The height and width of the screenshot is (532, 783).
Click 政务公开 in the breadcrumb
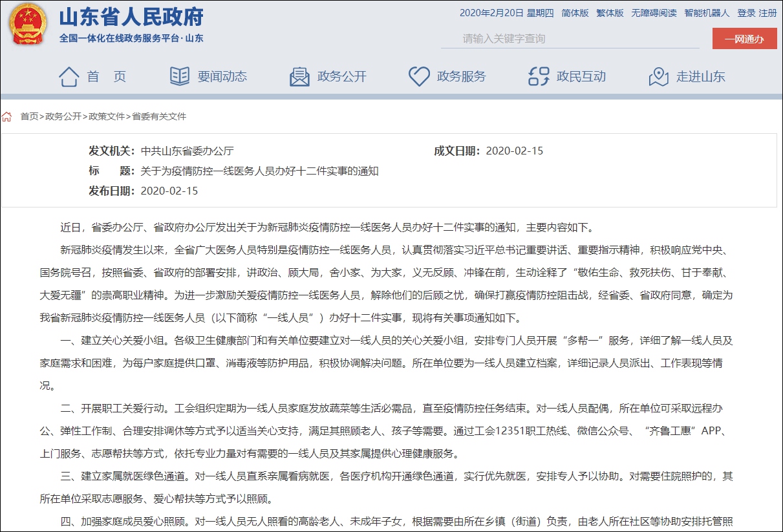point(63,116)
